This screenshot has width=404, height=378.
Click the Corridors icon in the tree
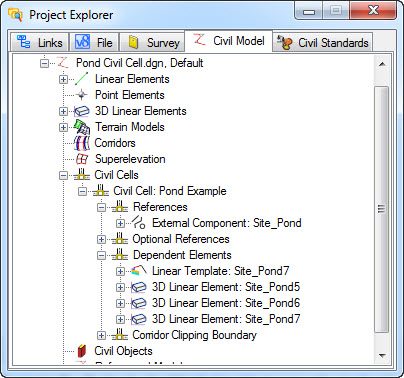(82, 143)
